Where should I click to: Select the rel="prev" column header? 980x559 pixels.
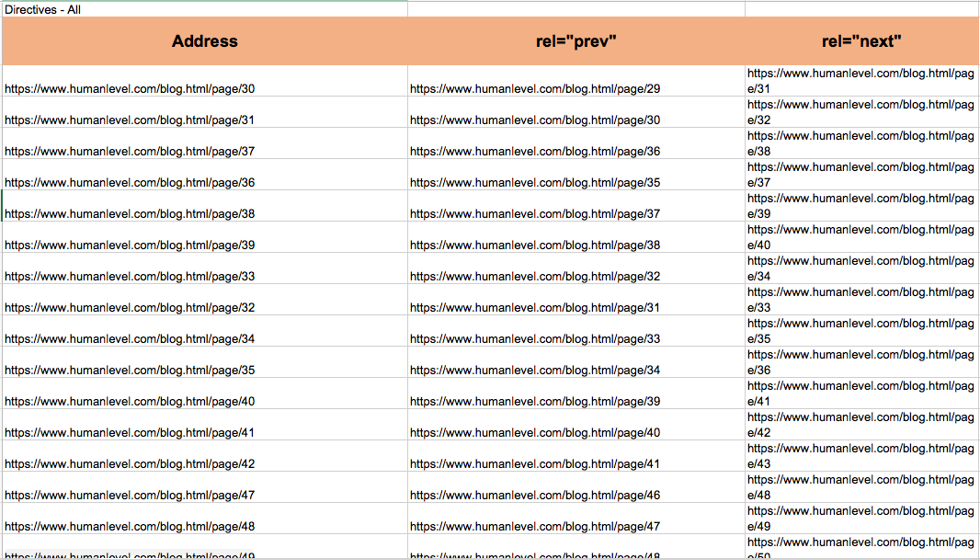tap(575, 41)
